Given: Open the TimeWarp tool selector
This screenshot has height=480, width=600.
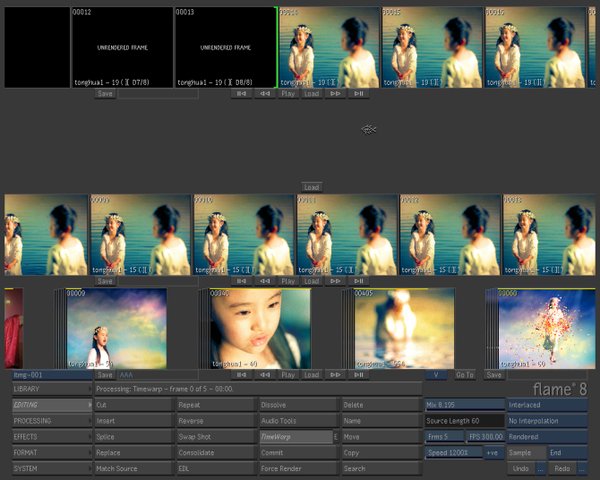Looking at the screenshot, I should (x=295, y=437).
